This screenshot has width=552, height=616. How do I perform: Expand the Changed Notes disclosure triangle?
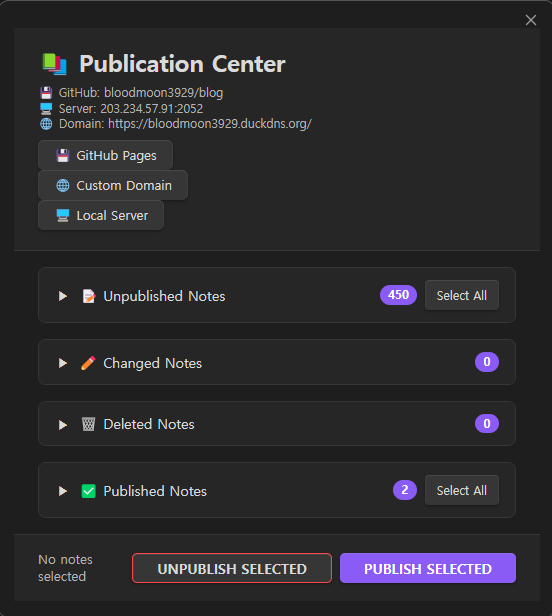coord(62,363)
